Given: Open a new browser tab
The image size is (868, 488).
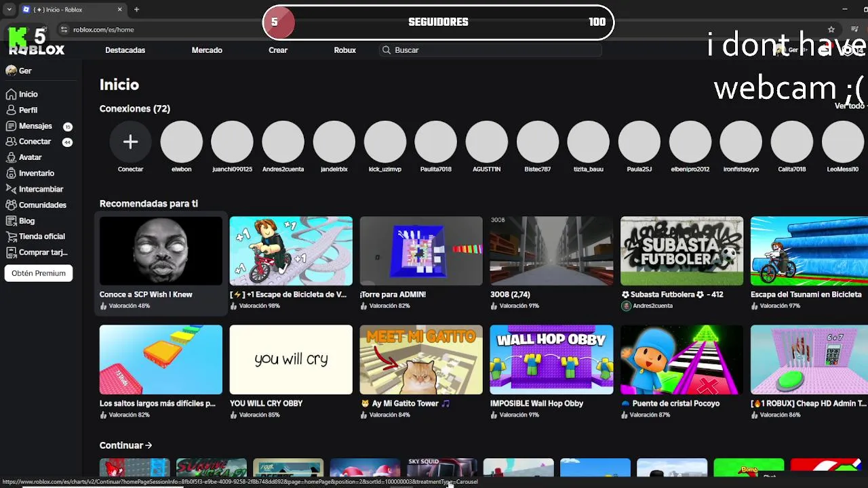Looking at the screenshot, I should point(136,9).
